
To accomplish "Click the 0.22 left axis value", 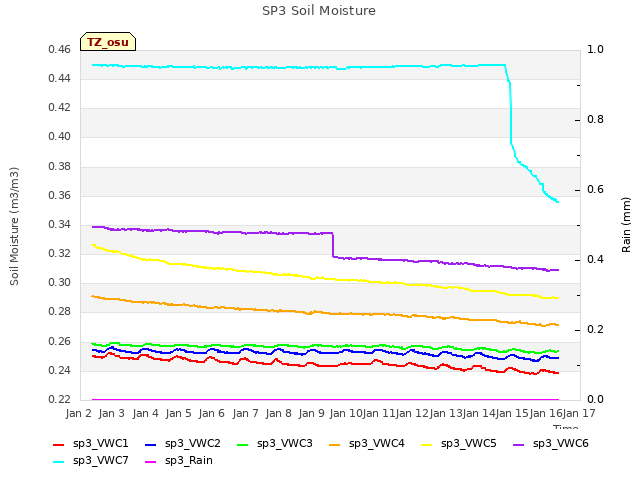I will click(60, 400).
